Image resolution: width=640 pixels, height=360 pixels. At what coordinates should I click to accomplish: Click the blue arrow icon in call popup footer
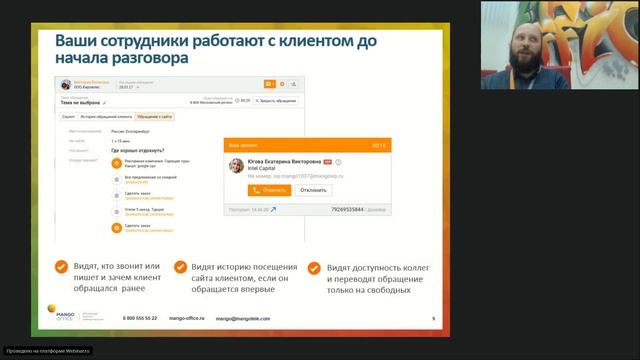click(x=273, y=209)
